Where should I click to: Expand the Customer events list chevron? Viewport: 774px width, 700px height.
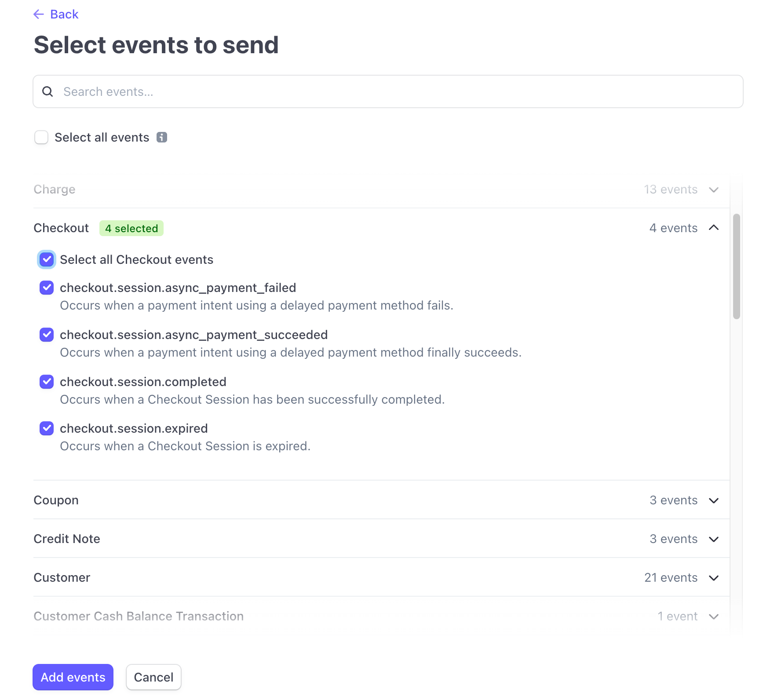point(714,578)
